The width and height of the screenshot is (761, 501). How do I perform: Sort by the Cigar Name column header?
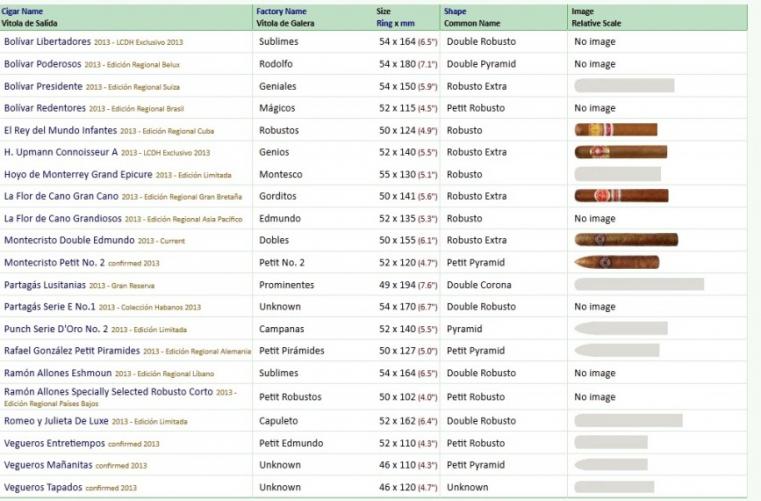(x=22, y=11)
